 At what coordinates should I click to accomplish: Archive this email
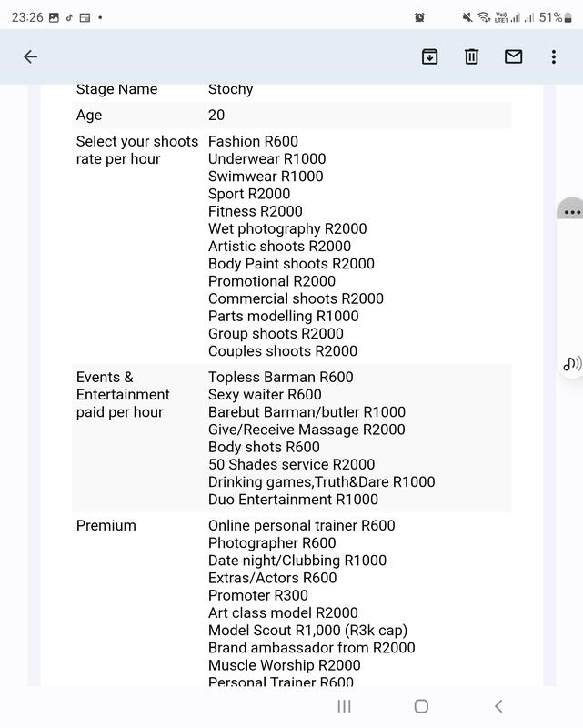tap(430, 56)
